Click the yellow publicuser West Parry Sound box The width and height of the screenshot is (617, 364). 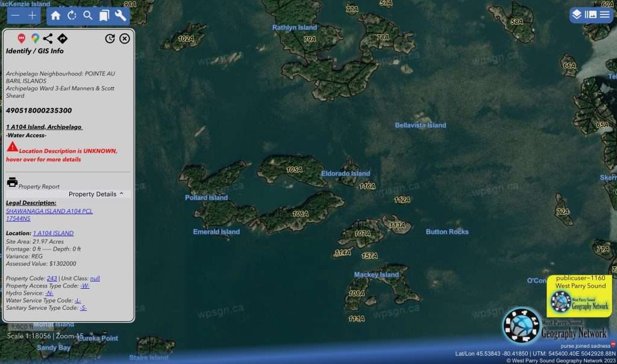[x=579, y=296]
